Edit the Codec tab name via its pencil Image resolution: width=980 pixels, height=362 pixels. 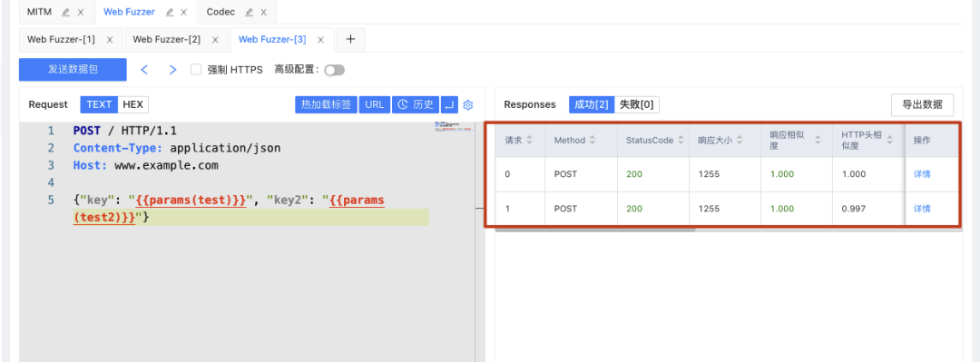coord(249,12)
